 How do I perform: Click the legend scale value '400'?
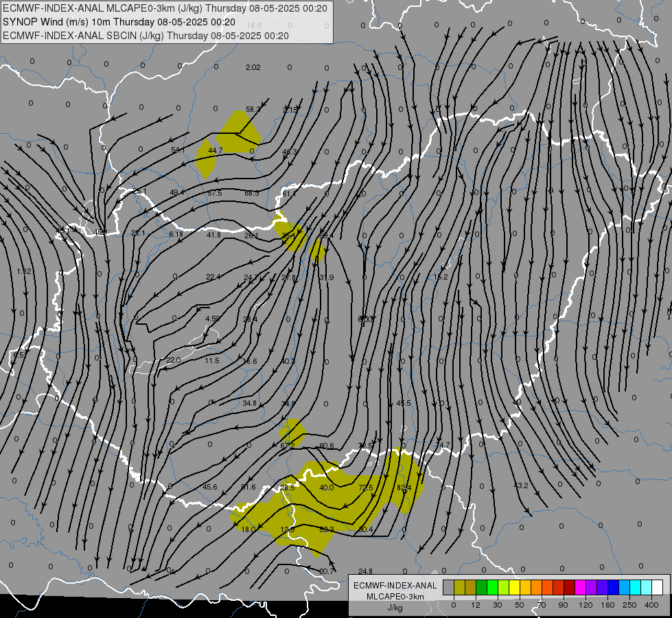point(651,605)
